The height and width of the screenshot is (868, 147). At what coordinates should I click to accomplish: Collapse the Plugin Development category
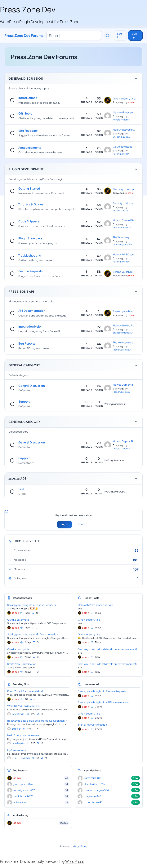pos(136,169)
